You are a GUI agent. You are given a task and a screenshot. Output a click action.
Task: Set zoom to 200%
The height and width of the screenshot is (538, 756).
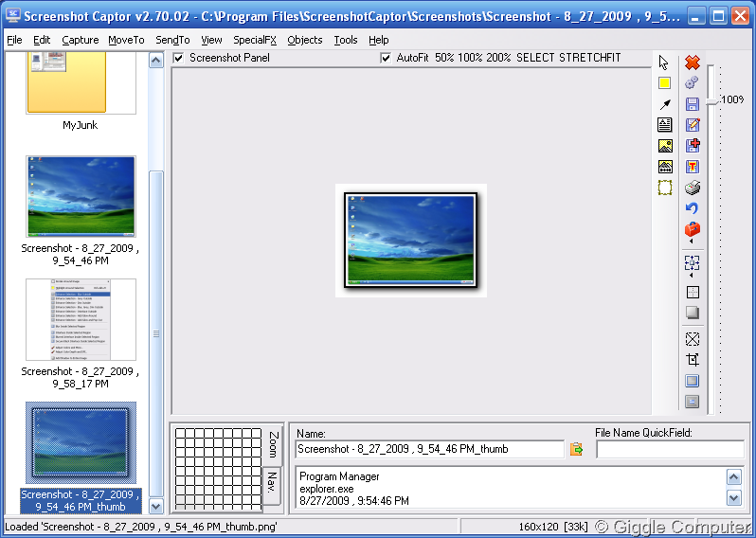(498, 58)
